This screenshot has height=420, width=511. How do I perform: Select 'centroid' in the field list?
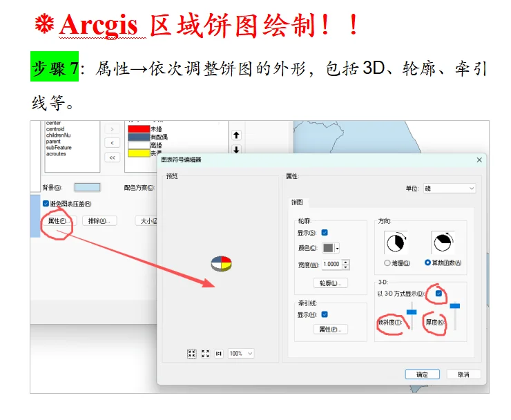pyautogui.click(x=55, y=129)
